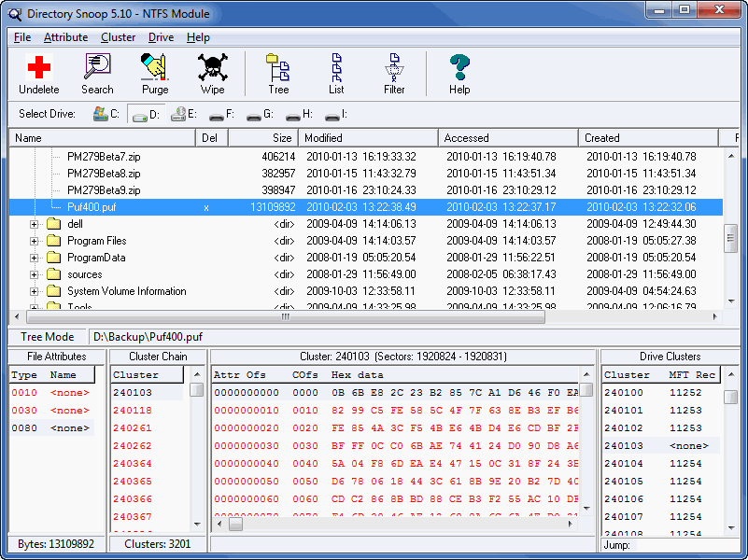Expand the Program Files tree node
The width and height of the screenshot is (748, 560).
tap(33, 240)
